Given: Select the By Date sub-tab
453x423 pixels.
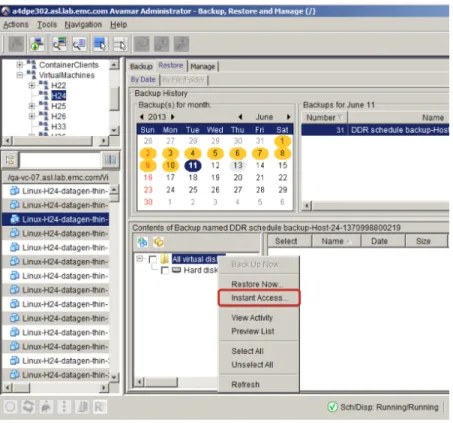Looking at the screenshot, I should click(143, 79).
